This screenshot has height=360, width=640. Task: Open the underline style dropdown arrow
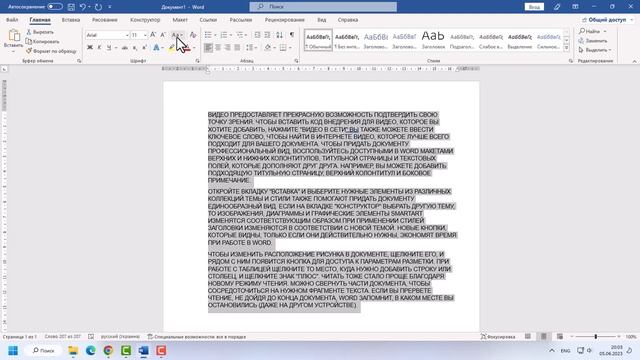116,48
